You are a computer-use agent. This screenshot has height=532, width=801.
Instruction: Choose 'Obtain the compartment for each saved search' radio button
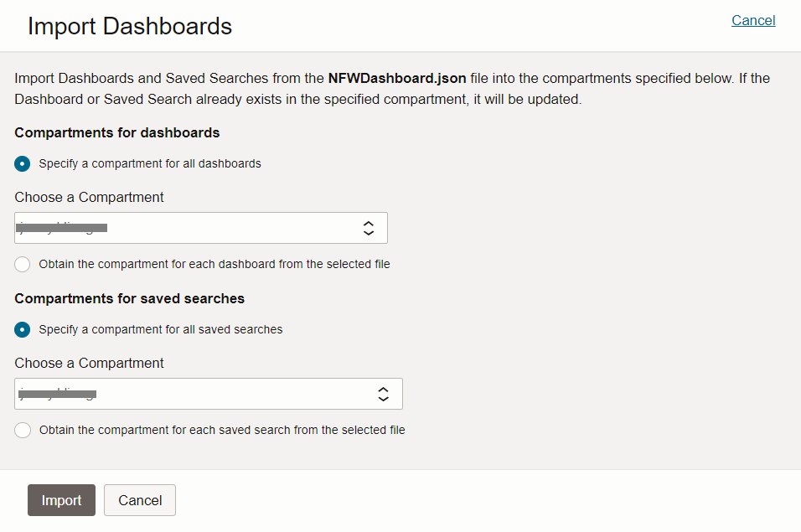(23, 430)
